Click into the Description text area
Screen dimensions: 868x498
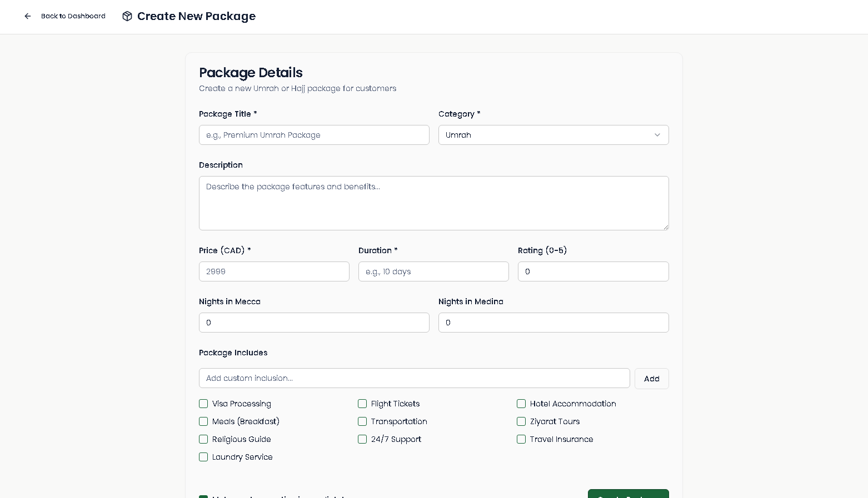coord(433,203)
